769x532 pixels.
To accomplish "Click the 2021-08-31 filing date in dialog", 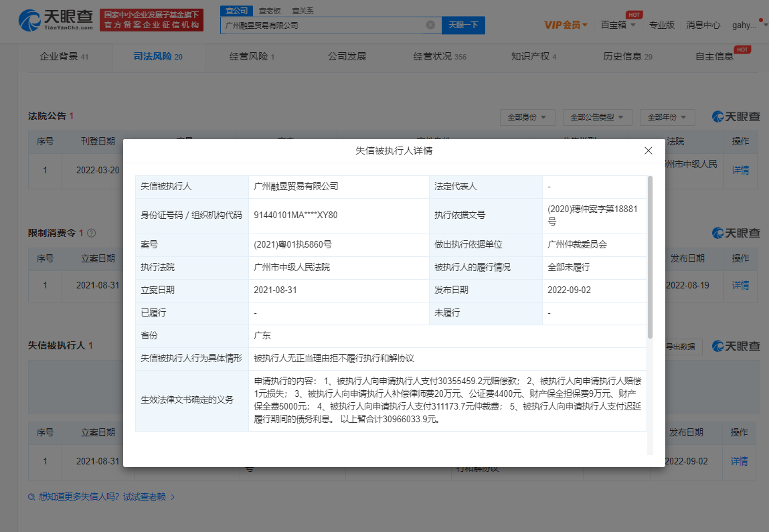I will click(275, 290).
